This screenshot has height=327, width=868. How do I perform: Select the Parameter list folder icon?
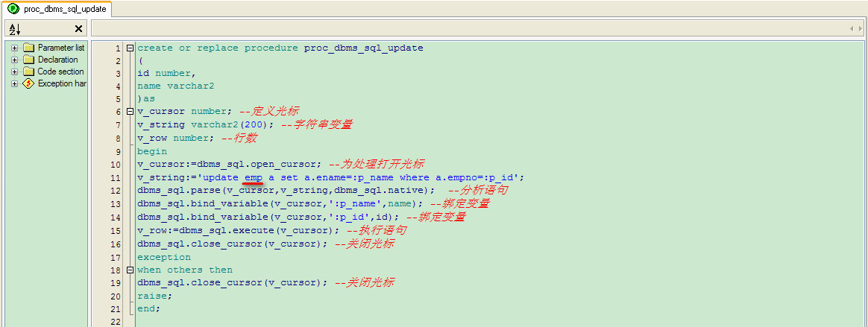(x=28, y=48)
